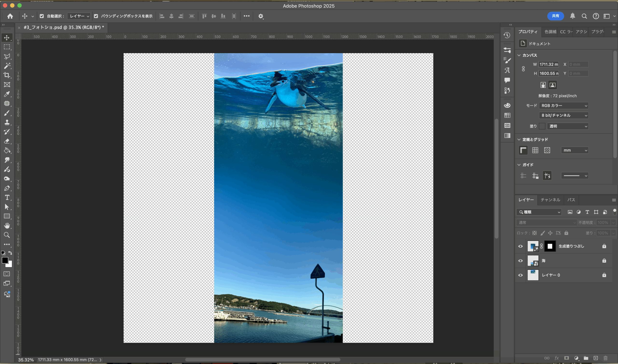Select the Pen tool
618x364 pixels.
click(x=7, y=188)
